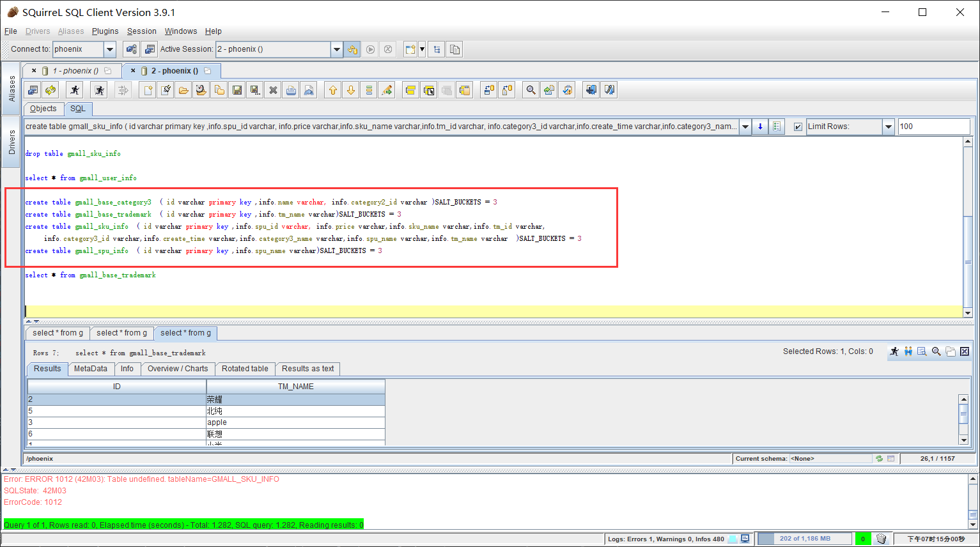Open the Overview / Charts tab
The height and width of the screenshot is (547, 980).
pos(178,369)
